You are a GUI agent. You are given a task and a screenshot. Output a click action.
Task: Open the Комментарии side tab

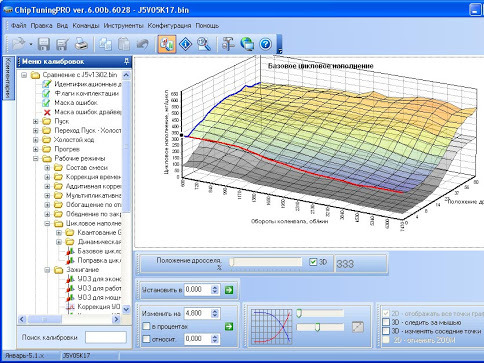tap(8, 78)
